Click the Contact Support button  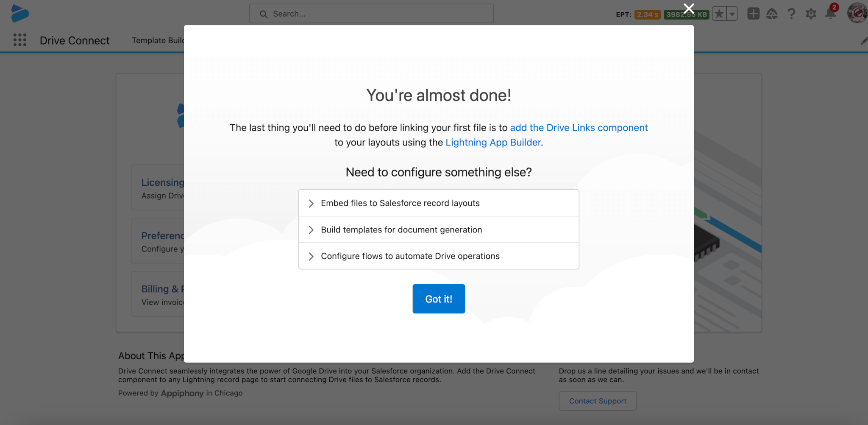598,401
